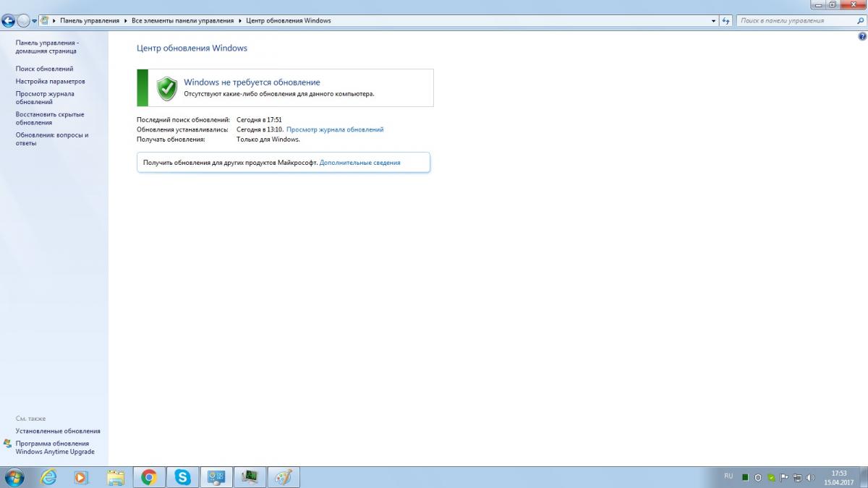This screenshot has width=868, height=488.
Task: Click the shield-shaped tray icon
Action: [758, 478]
